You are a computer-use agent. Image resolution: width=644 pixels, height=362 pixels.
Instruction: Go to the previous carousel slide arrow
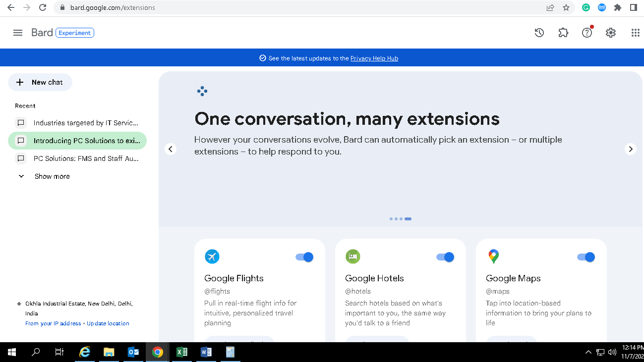pos(171,149)
